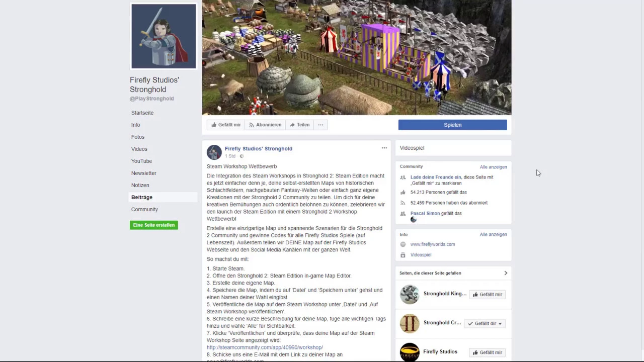Click the @PlayStronghold username
Image resolution: width=644 pixels, height=362 pixels.
[152, 99]
